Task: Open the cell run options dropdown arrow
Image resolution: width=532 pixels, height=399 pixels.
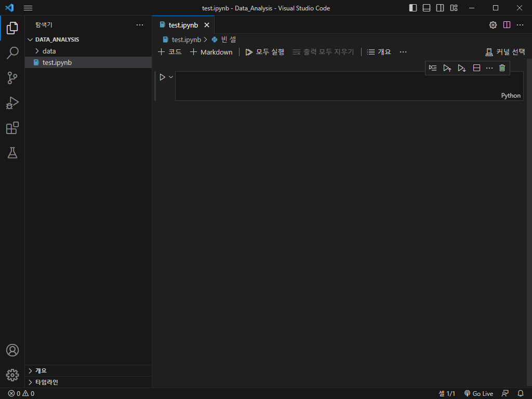Action: tap(171, 77)
